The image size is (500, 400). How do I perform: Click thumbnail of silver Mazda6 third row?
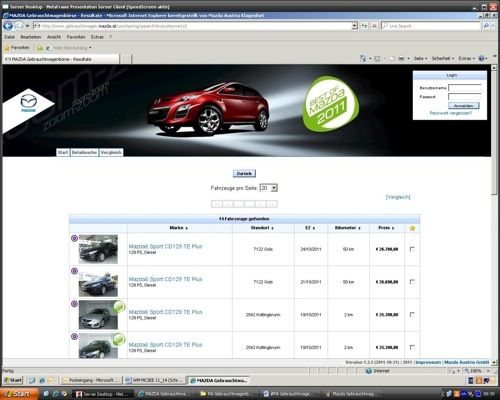coord(98,315)
